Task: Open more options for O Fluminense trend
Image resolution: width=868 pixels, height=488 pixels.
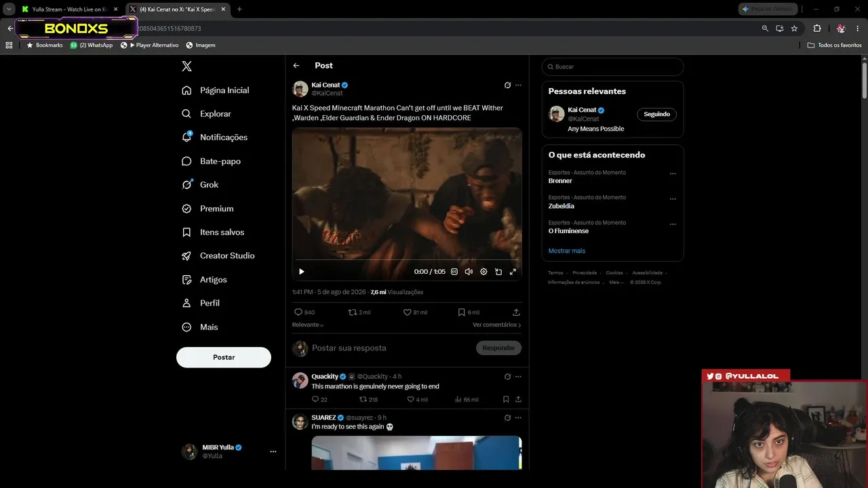Action: (x=673, y=224)
